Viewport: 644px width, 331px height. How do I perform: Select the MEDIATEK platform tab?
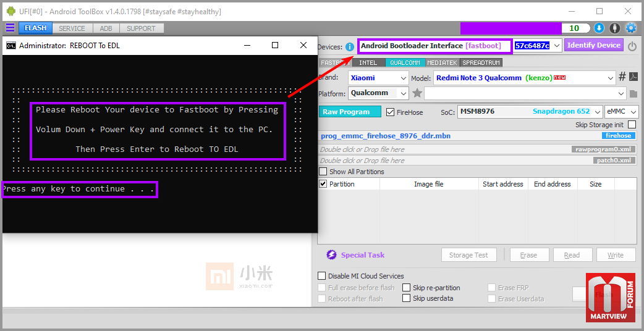point(442,63)
